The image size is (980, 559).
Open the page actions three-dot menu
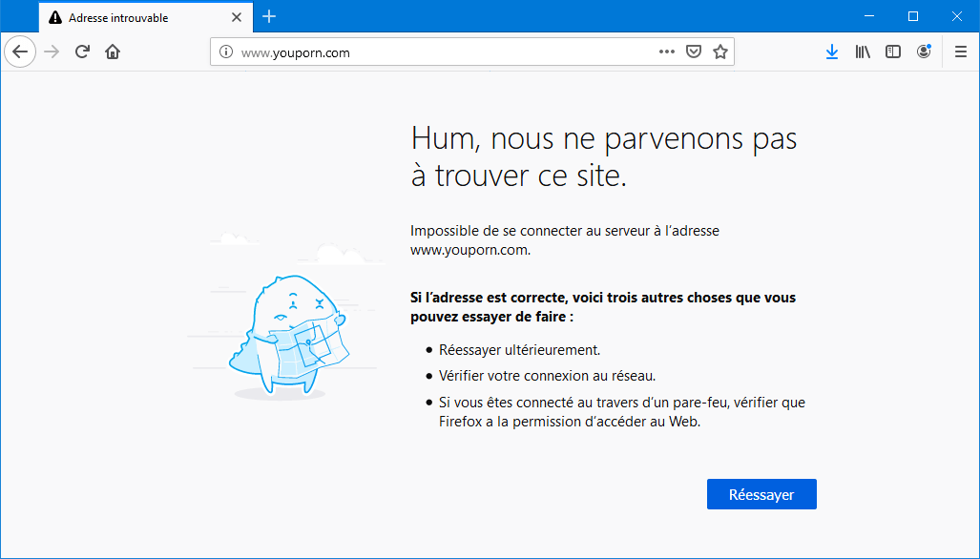tap(667, 52)
